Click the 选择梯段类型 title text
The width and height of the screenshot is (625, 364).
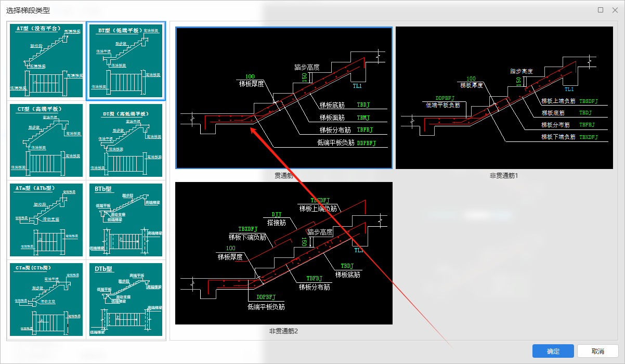pyautogui.click(x=28, y=10)
